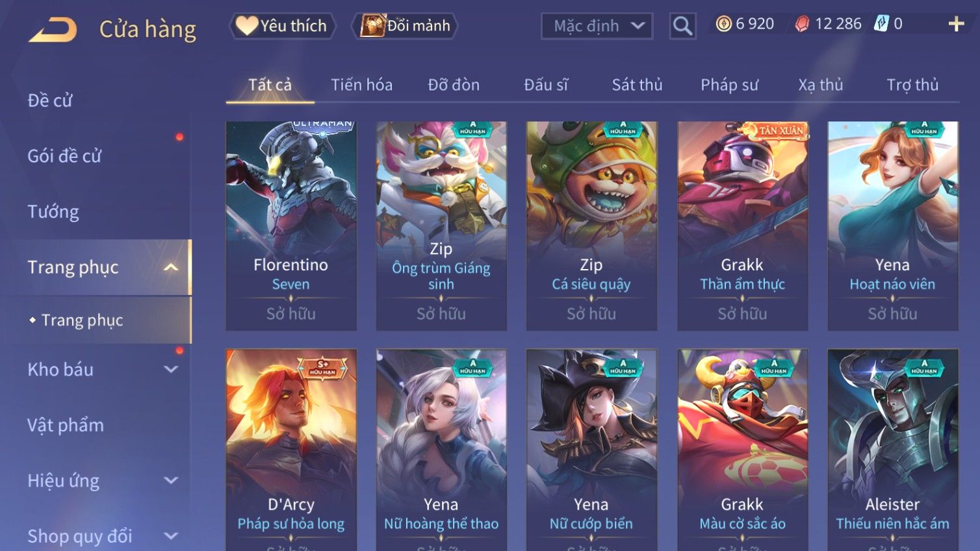Click the plus icon to add currency
Image resolution: width=980 pixels, height=551 pixels.
coord(956,24)
